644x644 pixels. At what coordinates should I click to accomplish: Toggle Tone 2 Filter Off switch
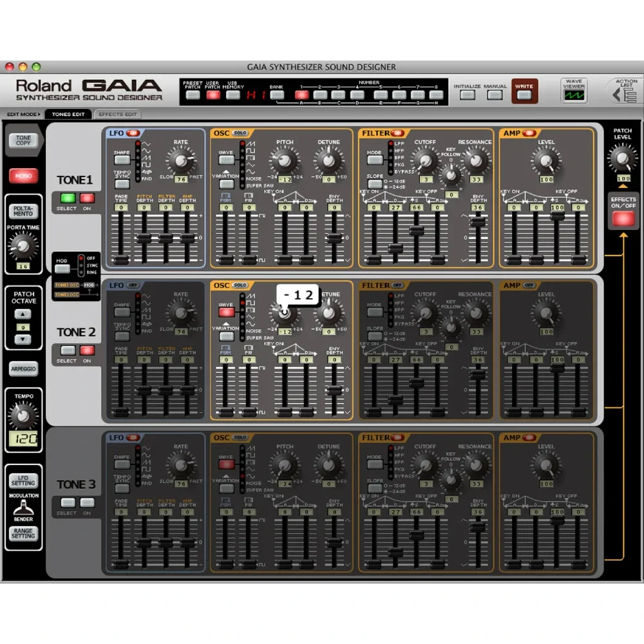pos(397,285)
